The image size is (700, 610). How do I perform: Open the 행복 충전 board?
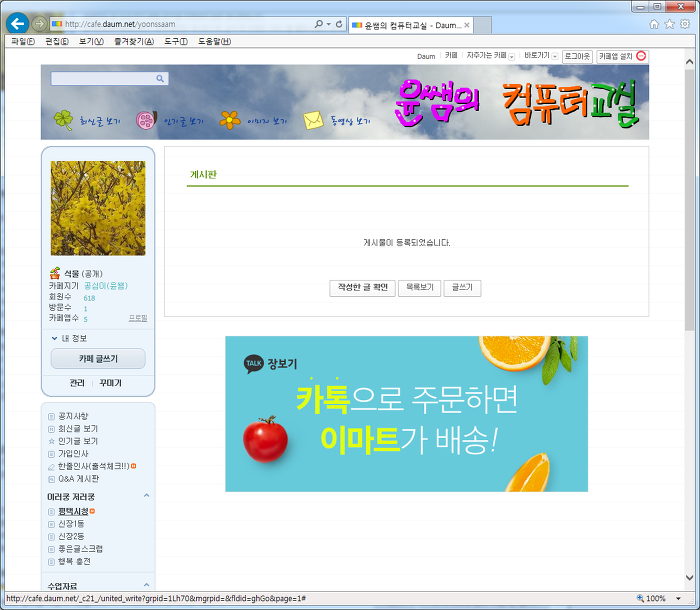click(74, 561)
